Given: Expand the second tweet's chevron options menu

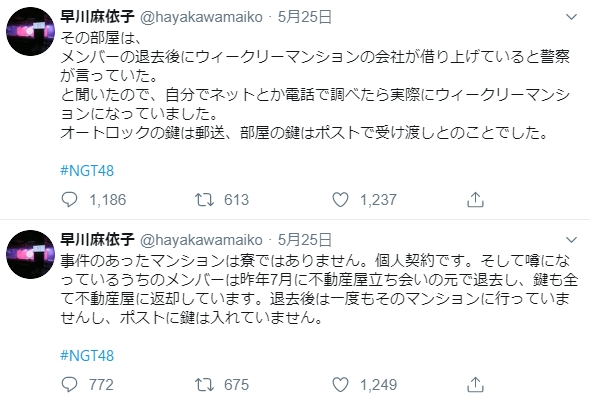Looking at the screenshot, I should coord(572,240).
